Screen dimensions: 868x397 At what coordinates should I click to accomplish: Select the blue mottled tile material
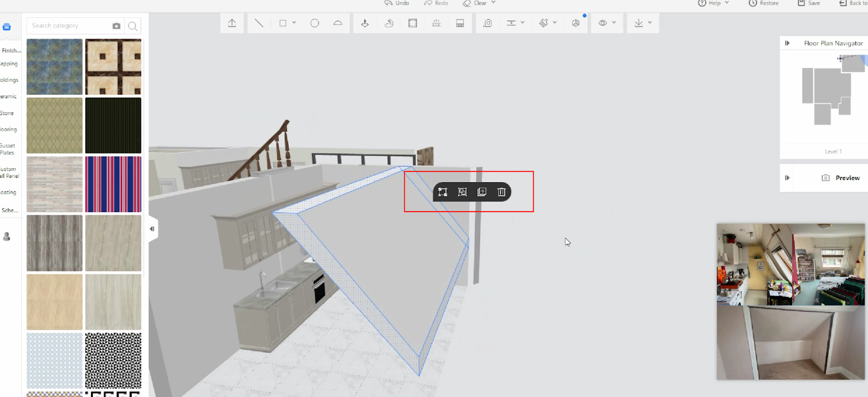click(55, 67)
